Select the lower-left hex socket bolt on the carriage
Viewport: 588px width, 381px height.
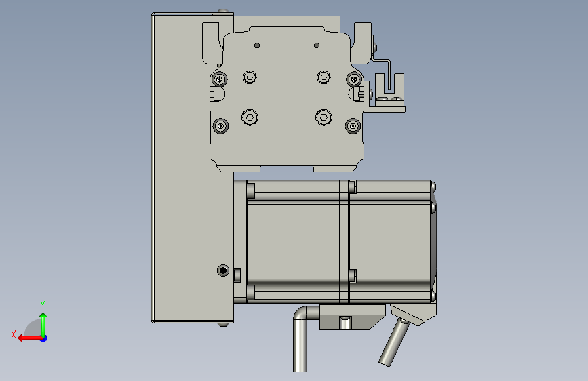click(250, 118)
